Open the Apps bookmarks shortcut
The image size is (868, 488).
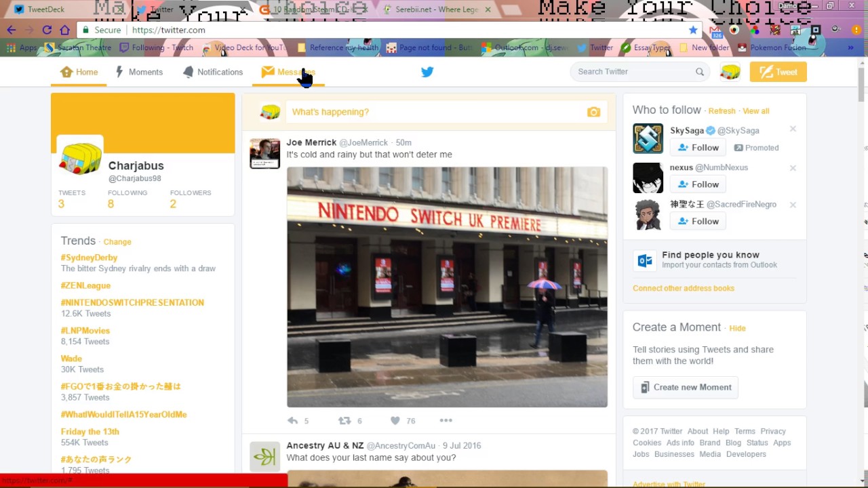(x=22, y=47)
